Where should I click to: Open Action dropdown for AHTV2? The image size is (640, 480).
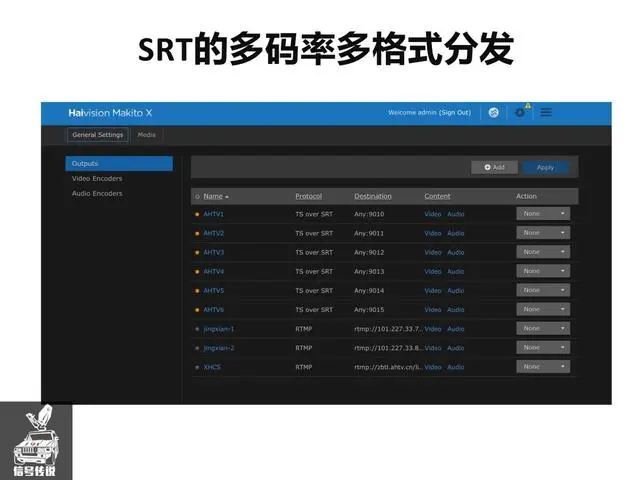[543, 233]
